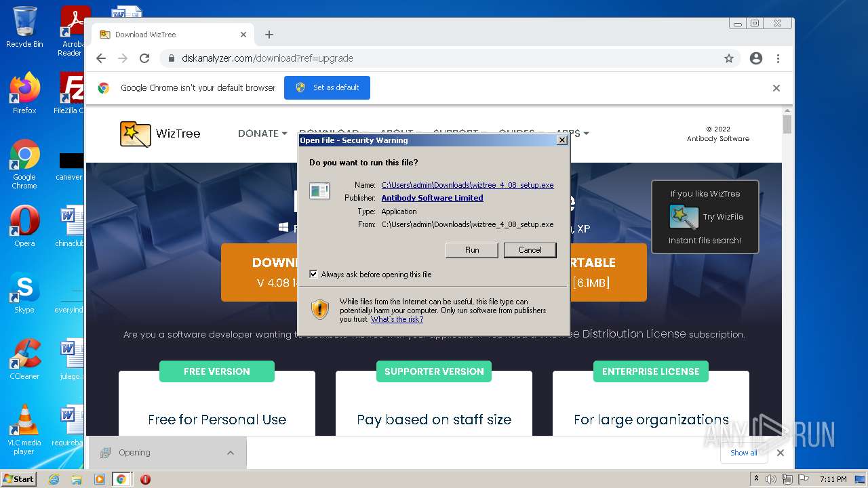
Task: Select the FREE VERSION badge
Action: pyautogui.click(x=217, y=371)
